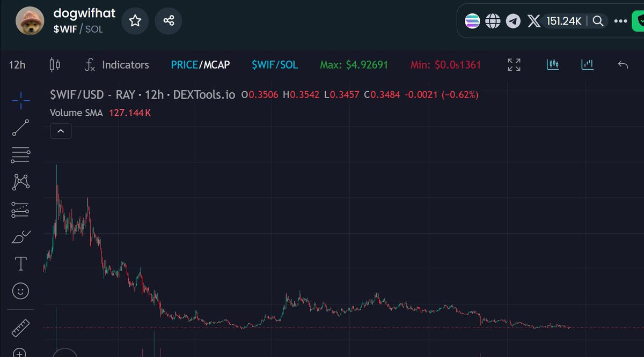The image size is (644, 357).
Task: Open the X (Twitter) profile icon
Action: (x=533, y=21)
